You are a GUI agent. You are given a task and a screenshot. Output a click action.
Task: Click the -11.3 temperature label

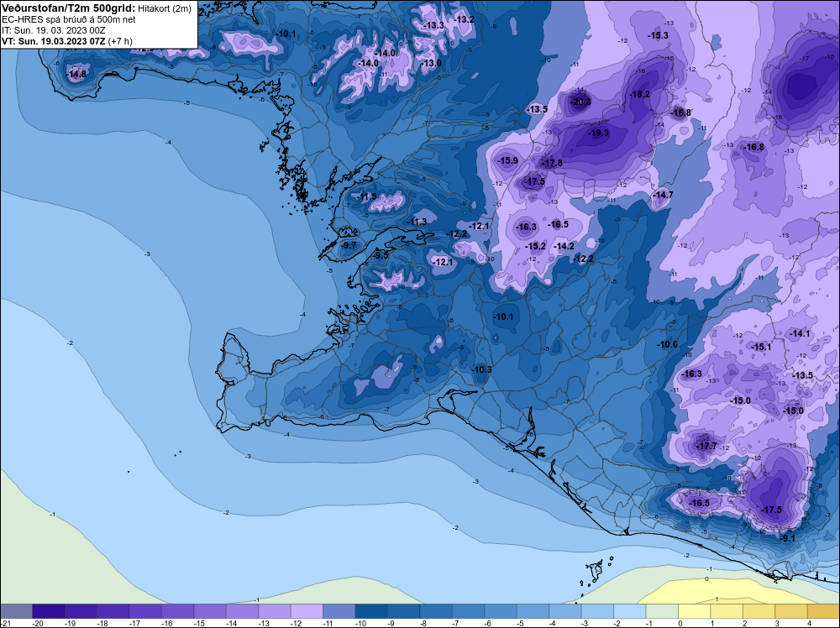pyautogui.click(x=417, y=221)
